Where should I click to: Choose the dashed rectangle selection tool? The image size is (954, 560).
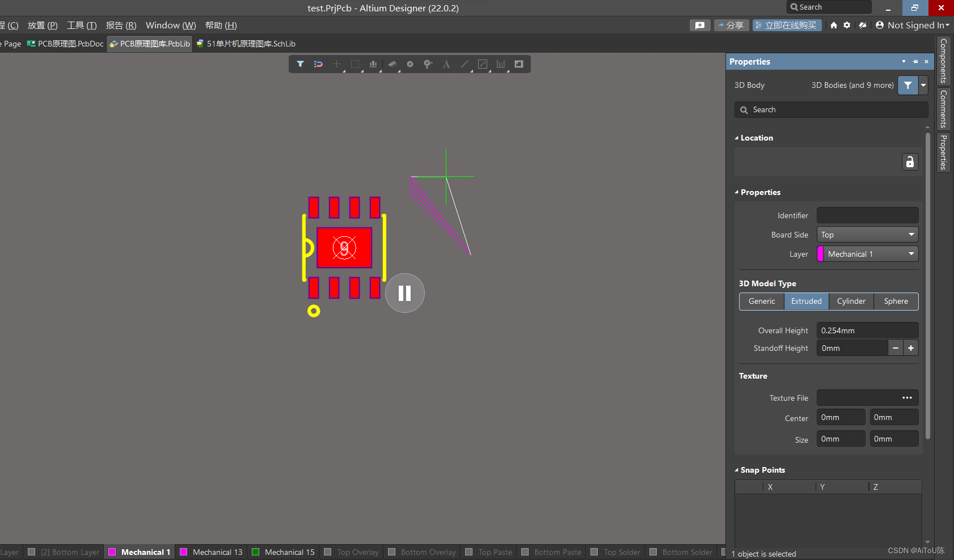click(355, 64)
